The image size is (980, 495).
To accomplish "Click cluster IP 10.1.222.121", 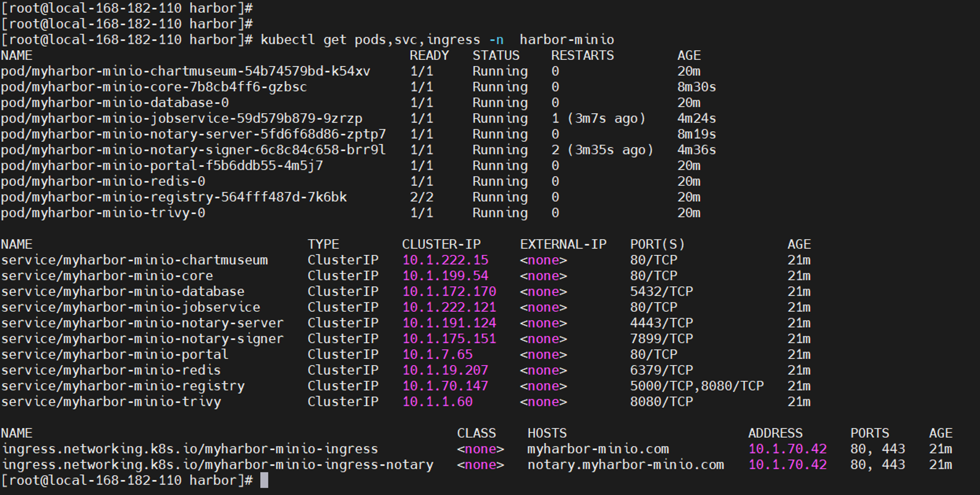I will (449, 307).
